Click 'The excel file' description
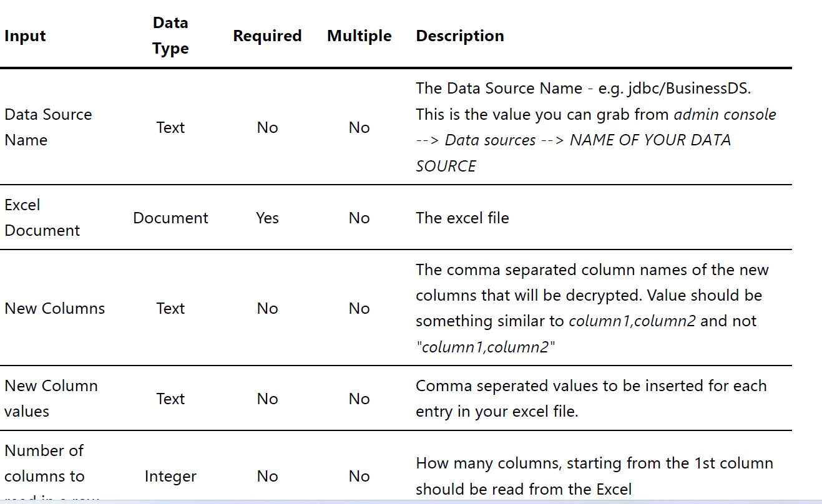This screenshot has height=504, width=822. (462, 218)
